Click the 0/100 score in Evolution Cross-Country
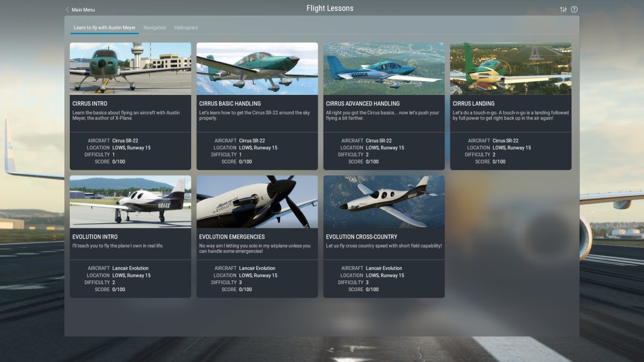 click(372, 289)
